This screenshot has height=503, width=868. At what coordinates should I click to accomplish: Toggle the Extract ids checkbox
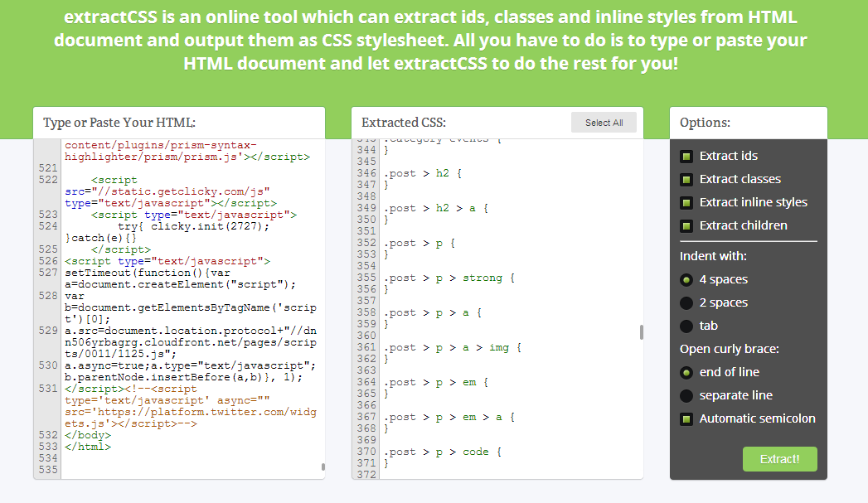pyautogui.click(x=686, y=156)
